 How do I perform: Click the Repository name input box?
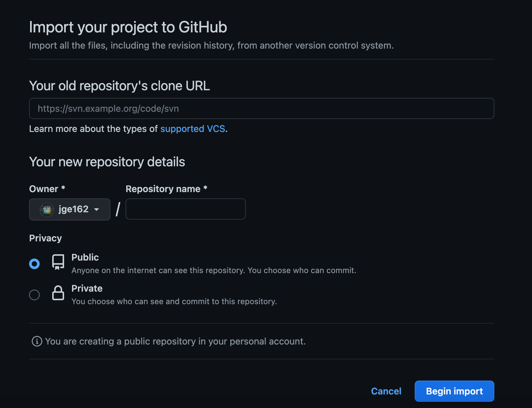pyautogui.click(x=185, y=209)
